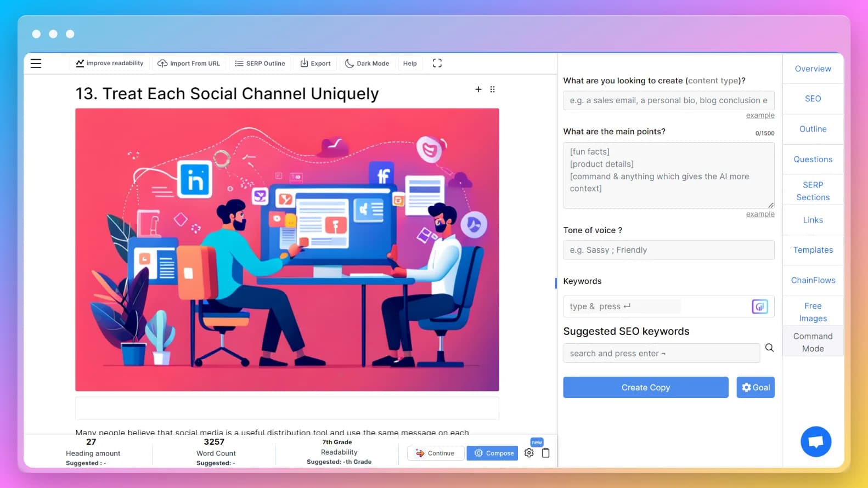Open the chat support bubble
868x488 pixels.
pyautogui.click(x=816, y=441)
